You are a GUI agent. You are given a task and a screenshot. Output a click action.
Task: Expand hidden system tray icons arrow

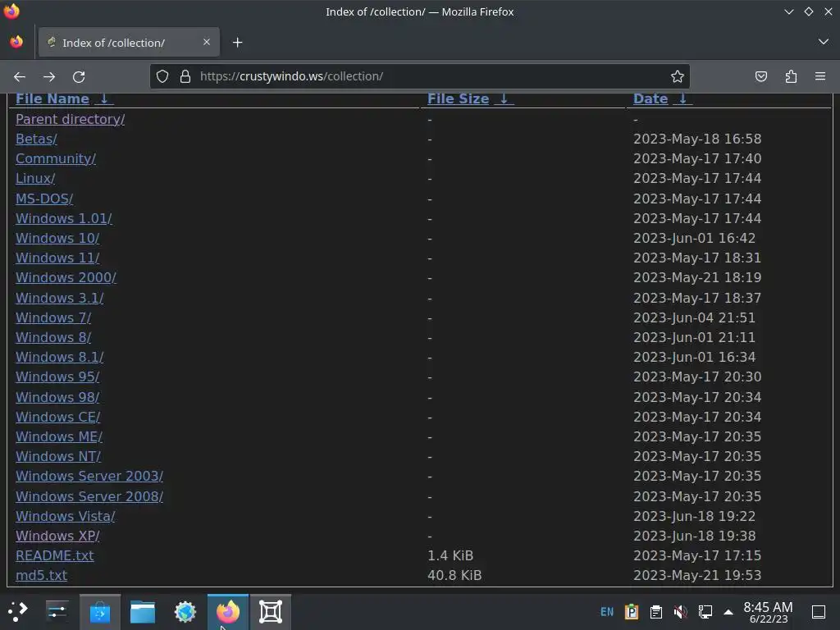pos(728,612)
